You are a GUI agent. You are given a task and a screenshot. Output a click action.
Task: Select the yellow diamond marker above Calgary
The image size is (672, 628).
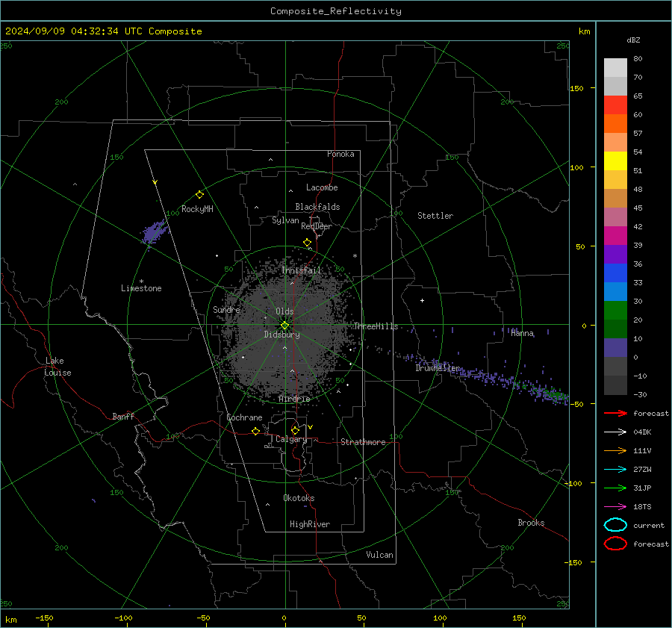pyautogui.click(x=295, y=430)
